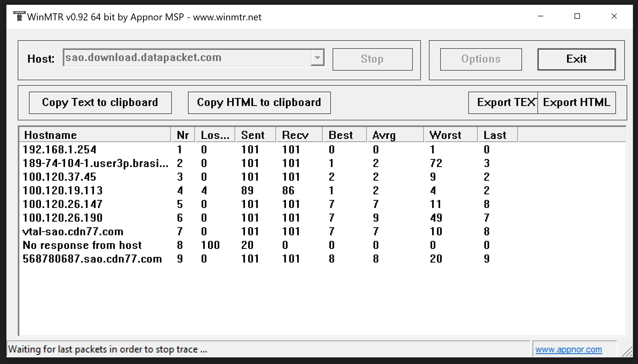
Task: Select the 189-74-104-1.user3p.brasi... row
Action: tap(269, 163)
